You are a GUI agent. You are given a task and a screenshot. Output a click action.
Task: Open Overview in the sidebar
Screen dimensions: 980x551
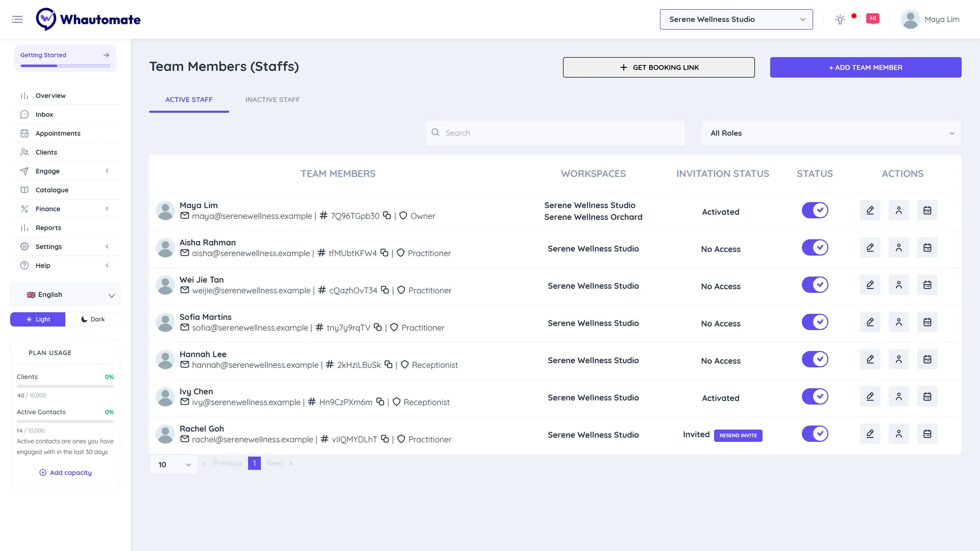(65, 95)
